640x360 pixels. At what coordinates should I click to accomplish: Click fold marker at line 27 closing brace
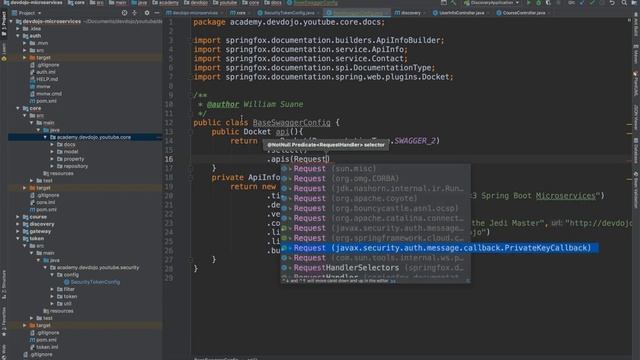pyautogui.click(x=191, y=260)
